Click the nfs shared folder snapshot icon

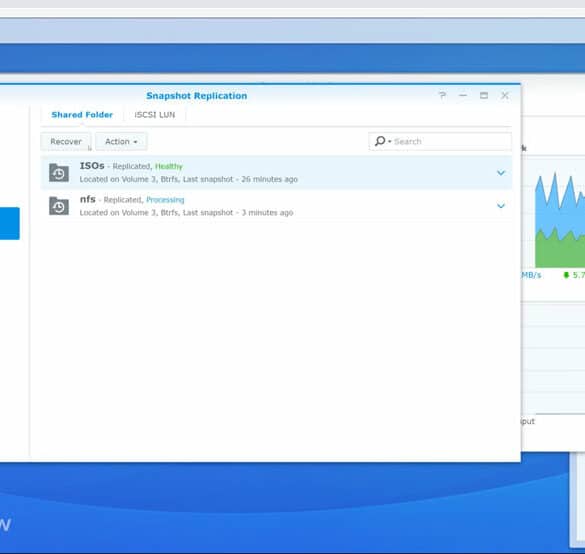(x=59, y=206)
